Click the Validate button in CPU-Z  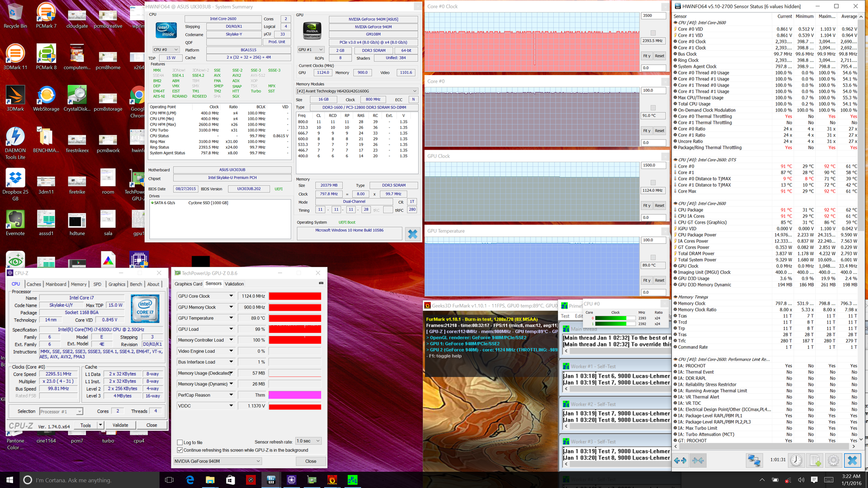point(120,425)
